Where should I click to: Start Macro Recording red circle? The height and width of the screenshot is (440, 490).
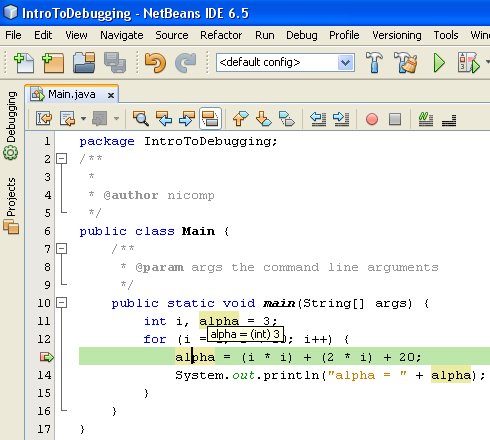coord(372,119)
